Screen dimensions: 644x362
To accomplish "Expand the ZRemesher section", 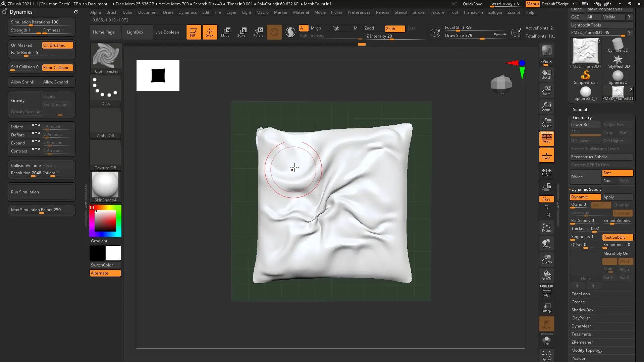I will (582, 342).
